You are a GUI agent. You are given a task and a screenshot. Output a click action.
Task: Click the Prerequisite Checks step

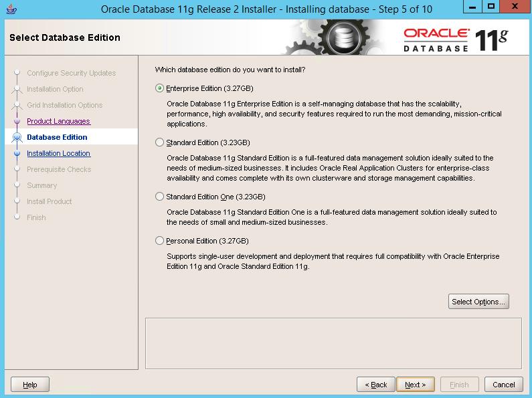point(59,169)
